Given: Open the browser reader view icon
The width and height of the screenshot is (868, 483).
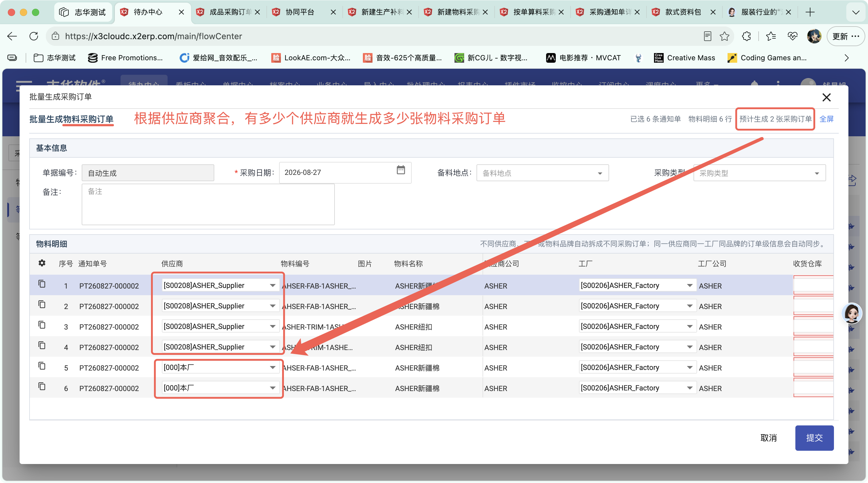Looking at the screenshot, I should (x=707, y=36).
